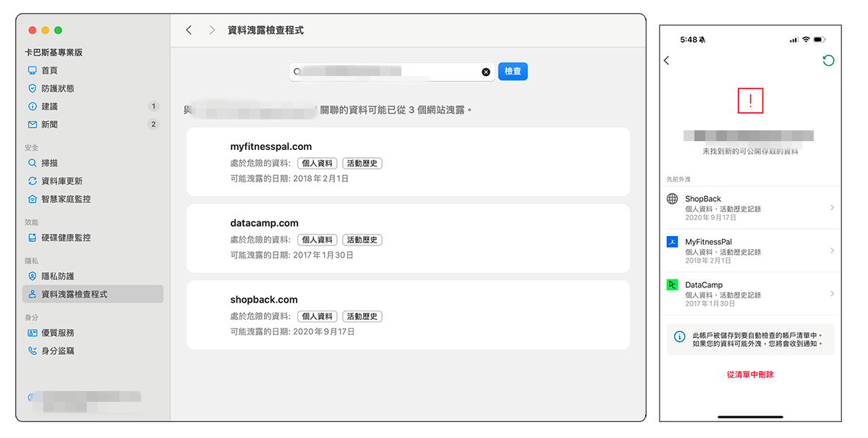Select the shopback.com heading
Screen dimensions: 868x438
coord(264,300)
